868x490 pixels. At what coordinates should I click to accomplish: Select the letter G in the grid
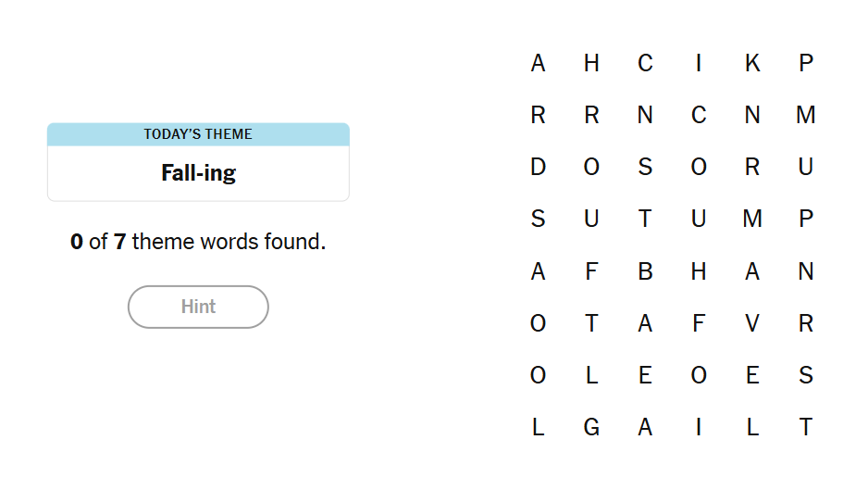click(591, 427)
